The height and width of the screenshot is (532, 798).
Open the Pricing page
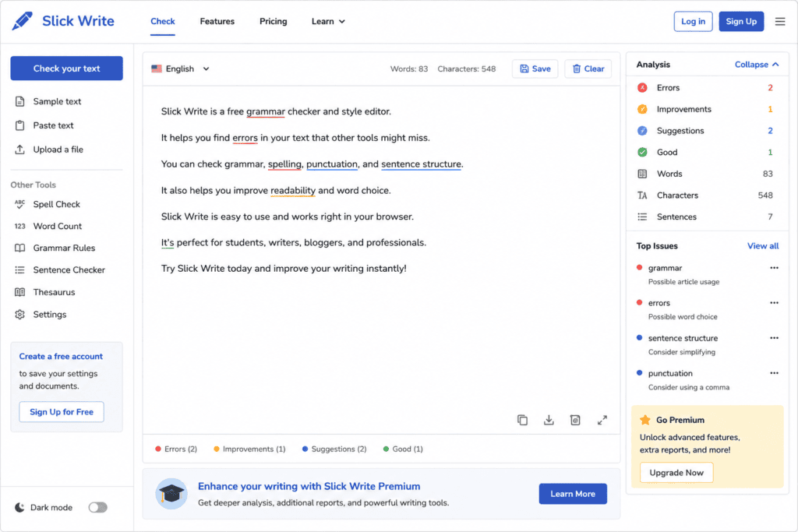274,21
